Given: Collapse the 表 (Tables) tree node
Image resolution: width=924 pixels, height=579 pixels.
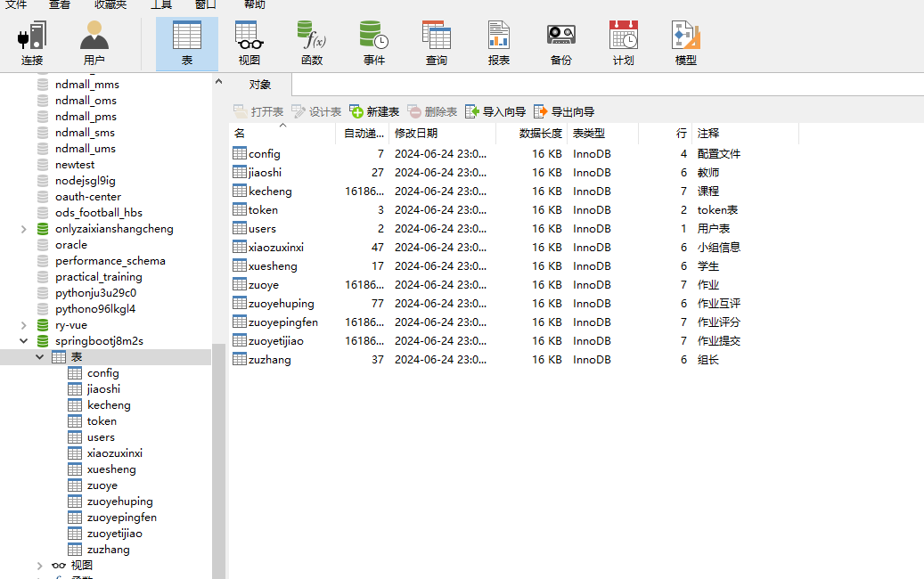Looking at the screenshot, I should (39, 356).
